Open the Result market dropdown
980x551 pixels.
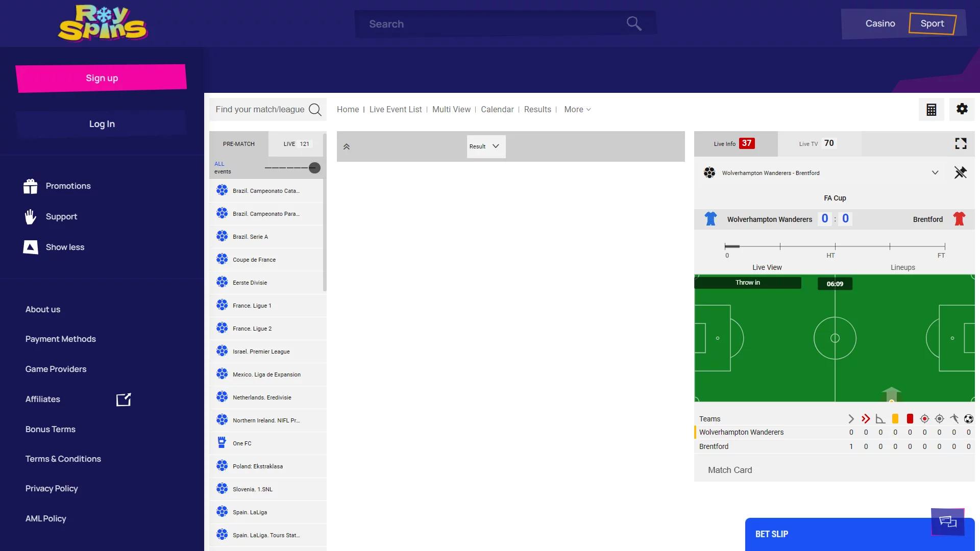486,146
